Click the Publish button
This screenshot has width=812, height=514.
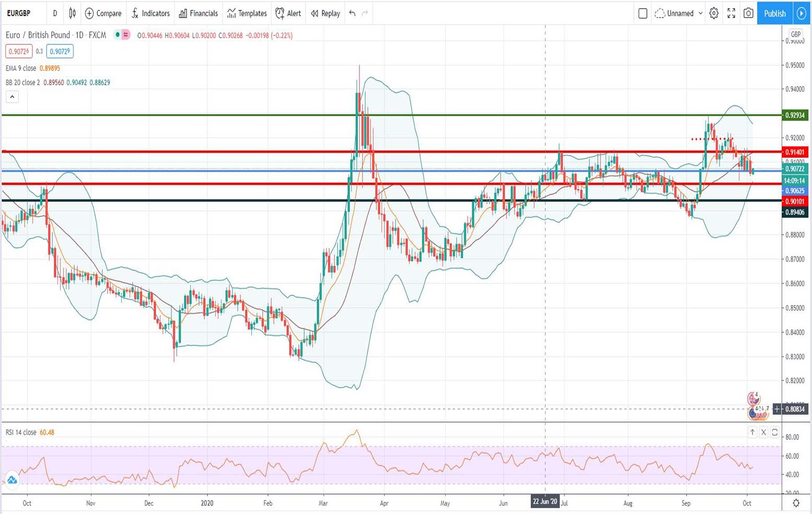point(774,14)
